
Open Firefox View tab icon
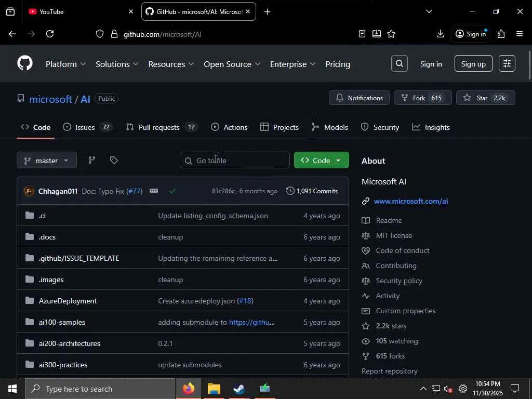coord(10,11)
